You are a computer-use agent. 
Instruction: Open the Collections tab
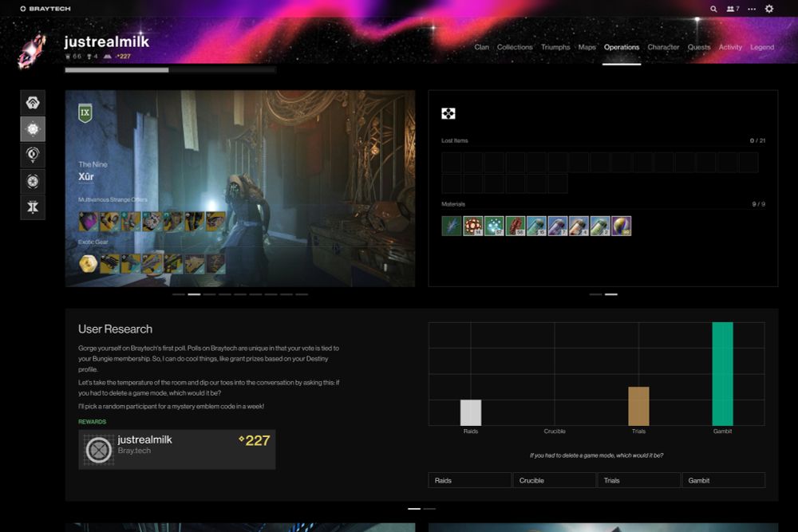click(515, 47)
